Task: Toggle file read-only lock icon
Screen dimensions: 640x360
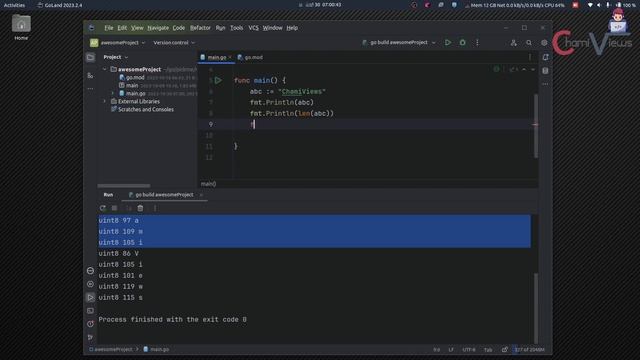Action: pyautogui.click(x=505, y=350)
